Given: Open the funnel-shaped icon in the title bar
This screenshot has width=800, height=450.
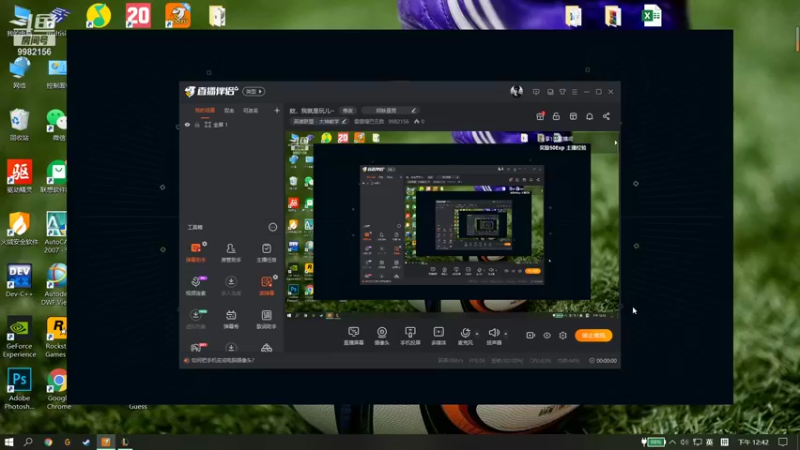Looking at the screenshot, I should [562, 92].
